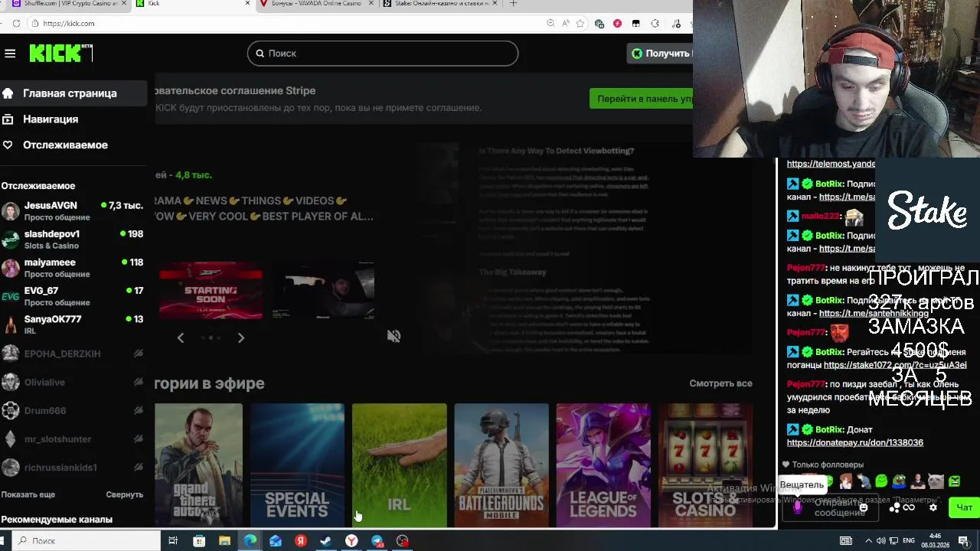Click the channel points bubbles icon
The image size is (980, 551).
[894, 507]
